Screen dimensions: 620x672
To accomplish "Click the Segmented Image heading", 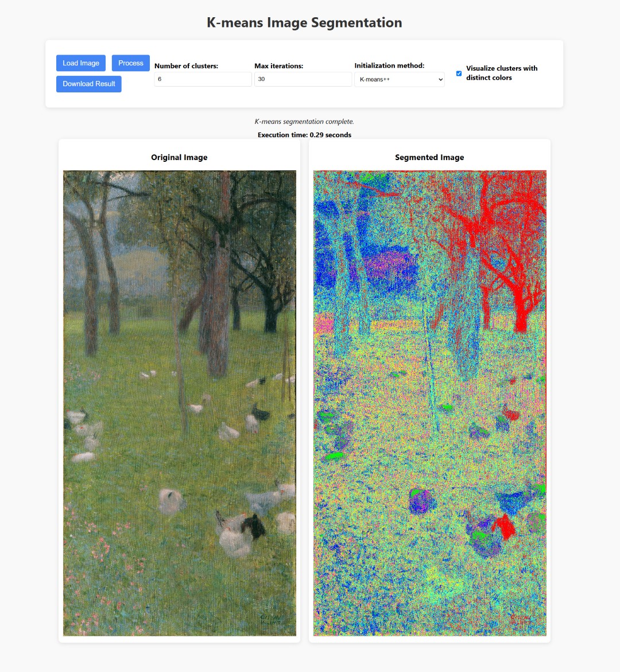I will click(x=429, y=157).
